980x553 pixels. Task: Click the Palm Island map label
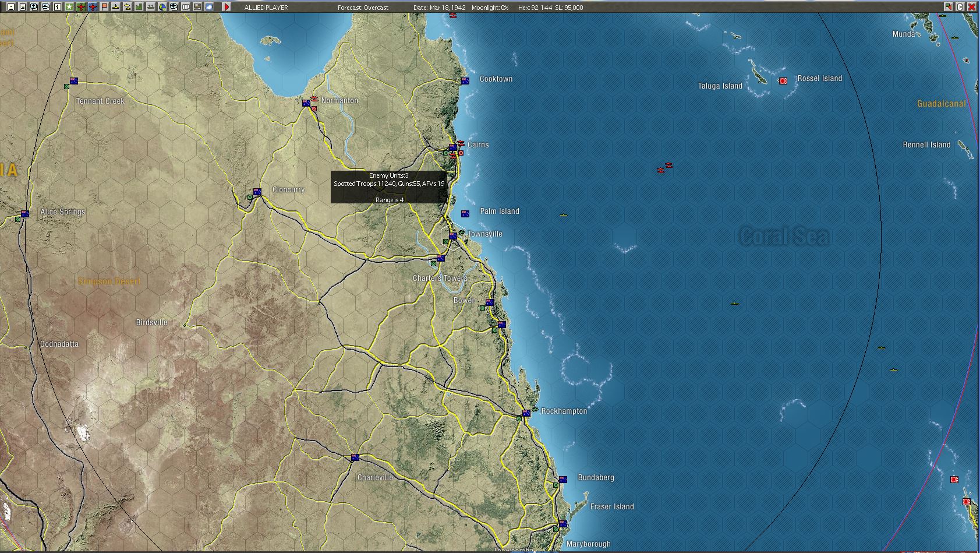(x=500, y=212)
